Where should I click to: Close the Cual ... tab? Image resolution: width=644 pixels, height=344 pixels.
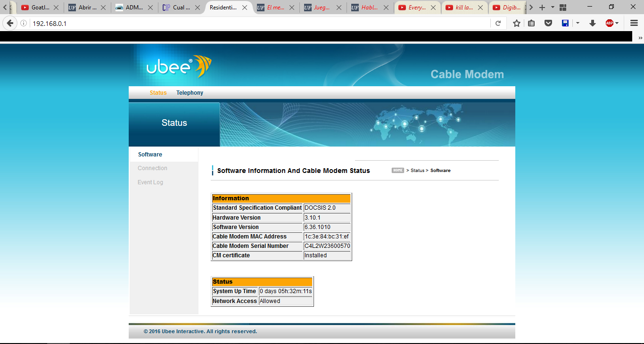(x=198, y=8)
